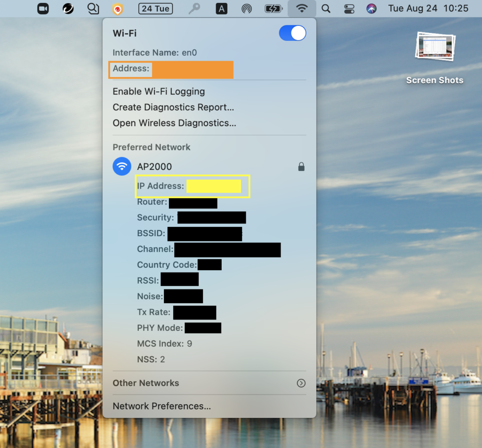Expand Other Networks chevron arrow

(x=301, y=383)
